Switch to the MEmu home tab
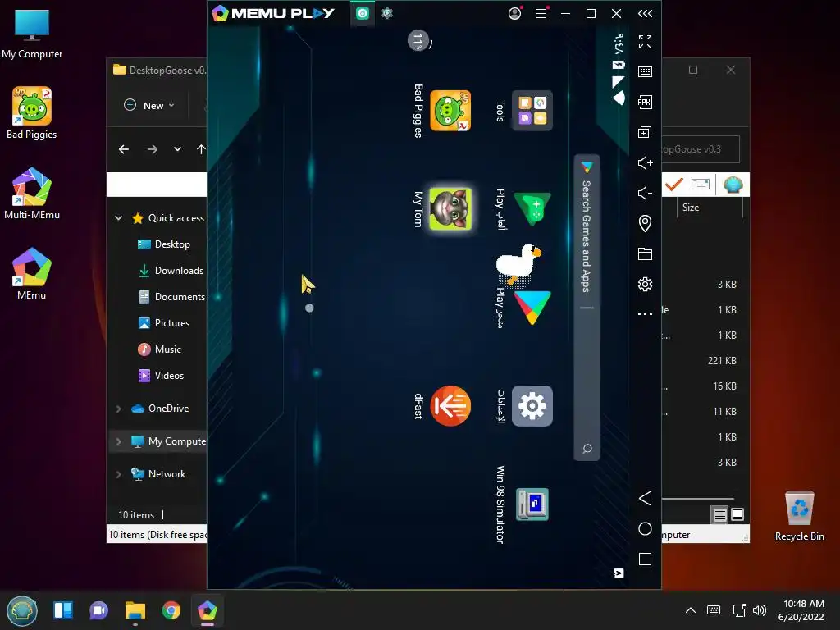840x630 pixels. click(x=363, y=13)
